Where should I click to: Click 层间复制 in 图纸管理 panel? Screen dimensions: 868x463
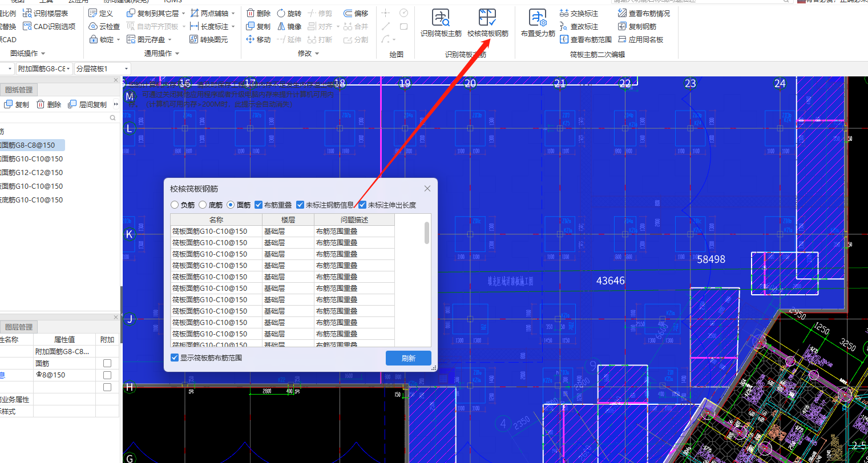[87, 104]
